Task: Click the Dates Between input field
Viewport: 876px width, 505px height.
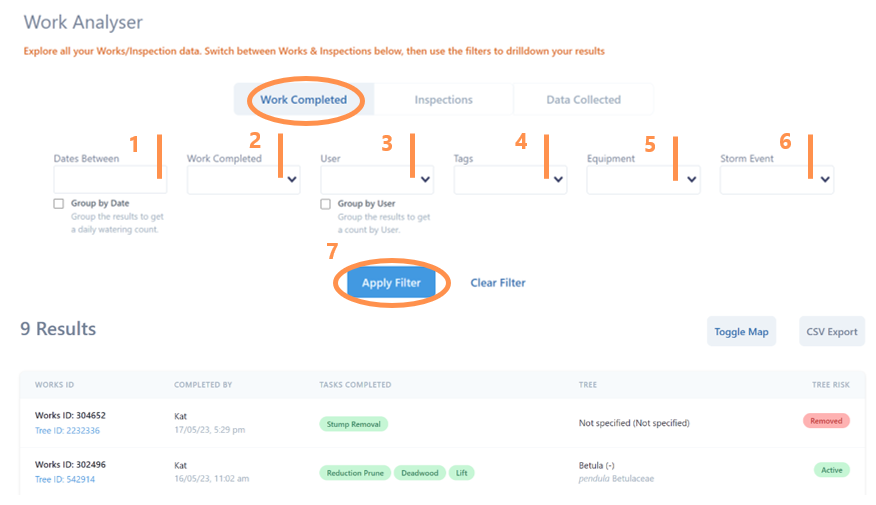Action: pyautogui.click(x=110, y=180)
